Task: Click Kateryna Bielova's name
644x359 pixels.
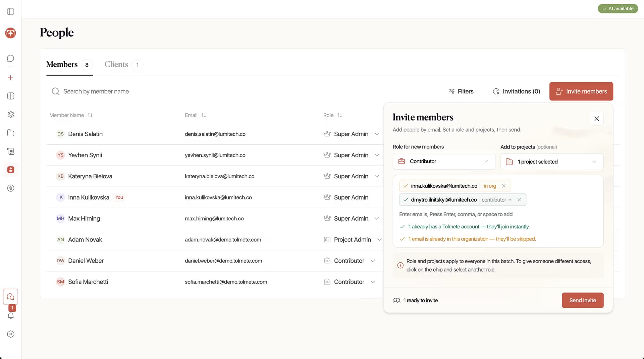Action: 90,176
